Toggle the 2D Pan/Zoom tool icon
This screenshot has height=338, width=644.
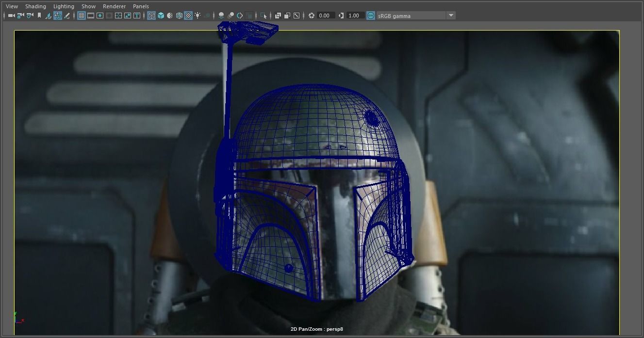(58, 16)
